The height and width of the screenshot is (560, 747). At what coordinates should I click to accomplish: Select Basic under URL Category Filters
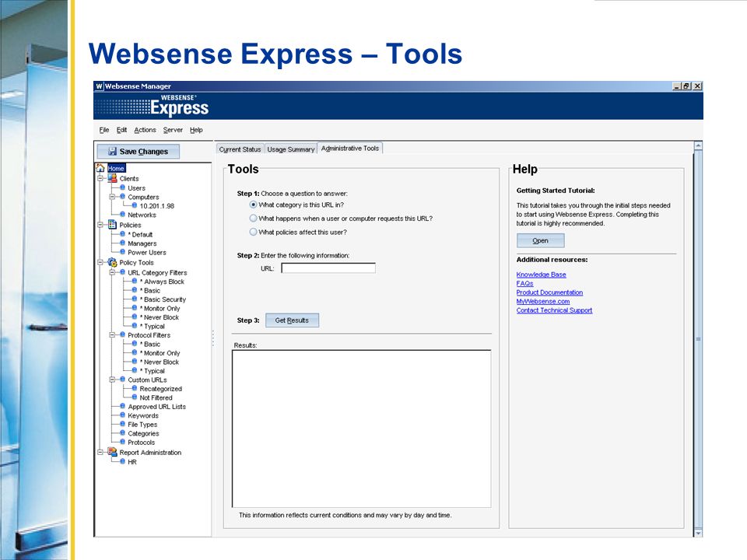coord(150,290)
